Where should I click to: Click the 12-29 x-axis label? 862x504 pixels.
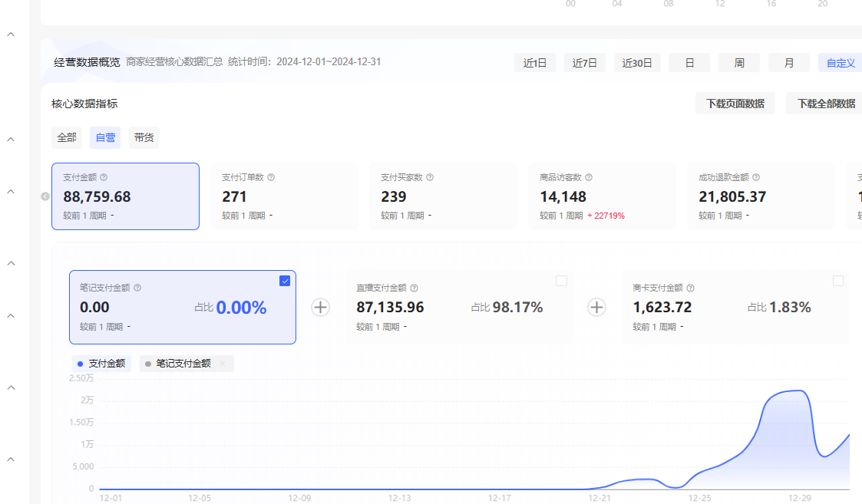(800, 498)
